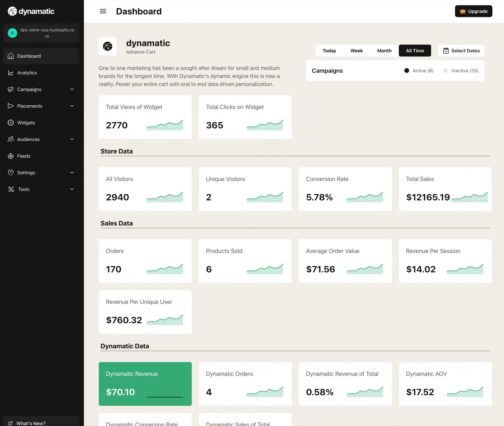This screenshot has width=504, height=426.
Task: Open the Select Dates picker
Action: 461,51
